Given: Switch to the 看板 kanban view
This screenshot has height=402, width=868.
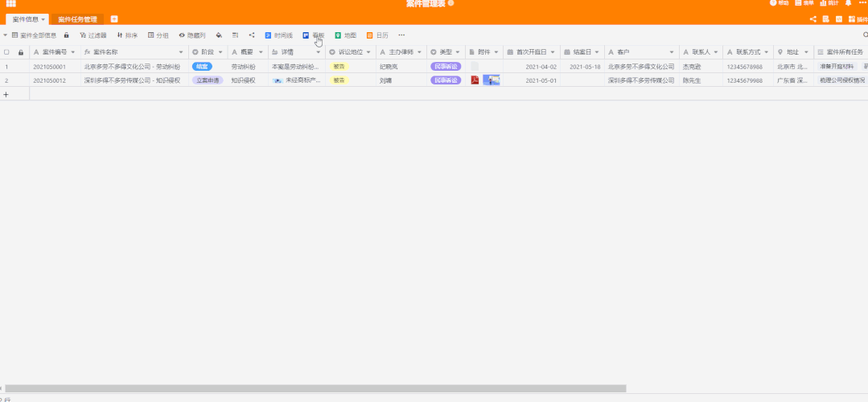Looking at the screenshot, I should [314, 35].
